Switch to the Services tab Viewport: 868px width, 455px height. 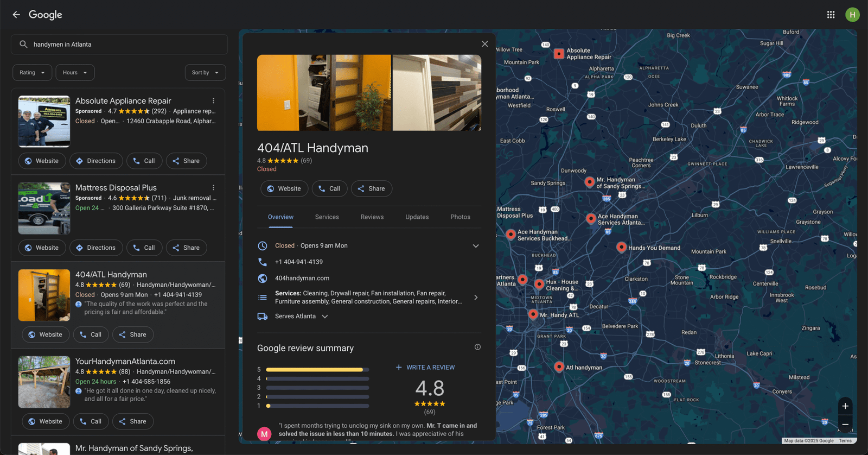tap(327, 217)
